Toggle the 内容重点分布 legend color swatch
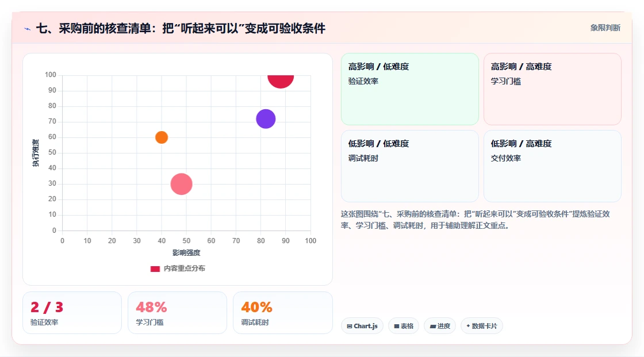This screenshot has width=644, height=357. (155, 268)
